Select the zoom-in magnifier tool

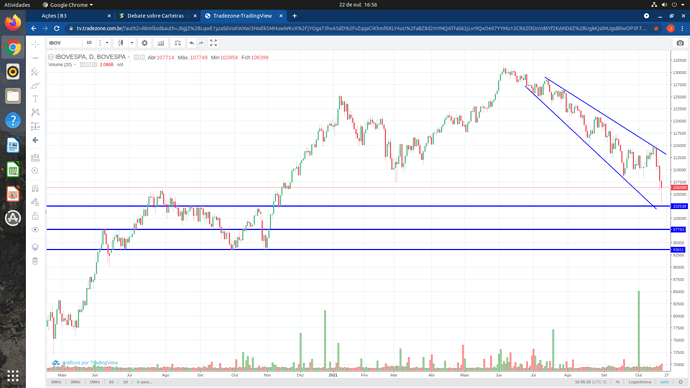[35, 171]
